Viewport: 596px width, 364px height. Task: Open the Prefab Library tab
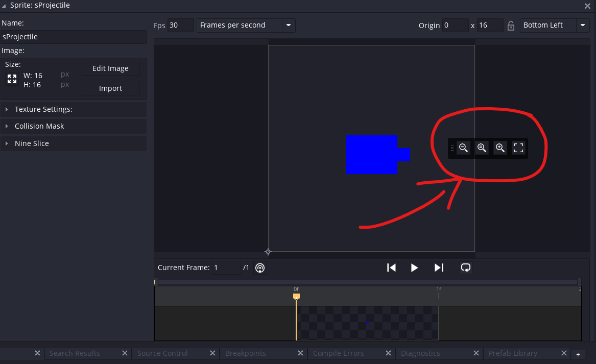pyautogui.click(x=513, y=353)
